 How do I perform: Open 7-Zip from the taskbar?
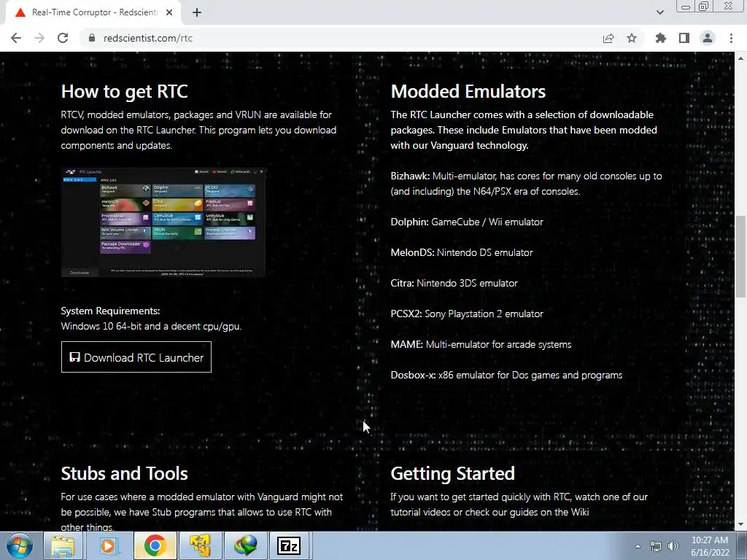click(x=289, y=545)
